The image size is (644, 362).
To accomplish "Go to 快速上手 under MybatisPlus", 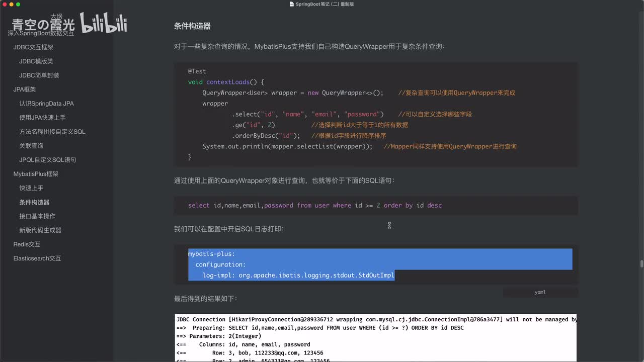I will 31,188.
